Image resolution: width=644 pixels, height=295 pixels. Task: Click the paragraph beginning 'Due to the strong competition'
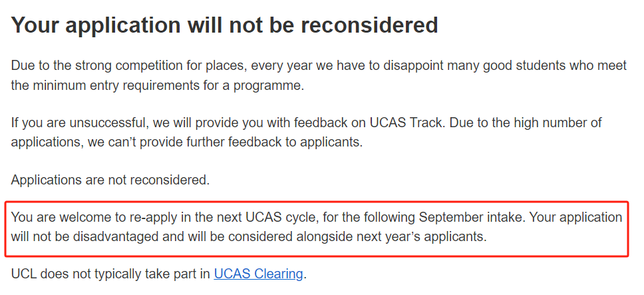319,76
